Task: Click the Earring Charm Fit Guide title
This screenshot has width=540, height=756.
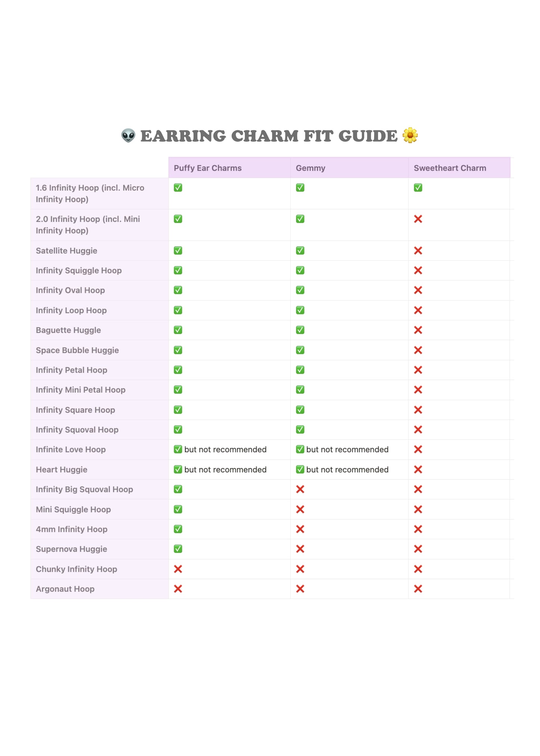Action: tap(269, 136)
